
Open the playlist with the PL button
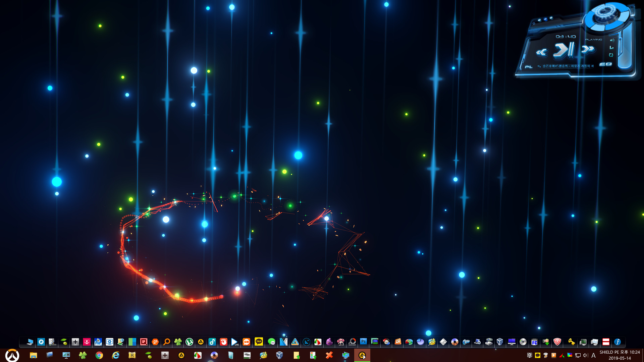[529, 67]
